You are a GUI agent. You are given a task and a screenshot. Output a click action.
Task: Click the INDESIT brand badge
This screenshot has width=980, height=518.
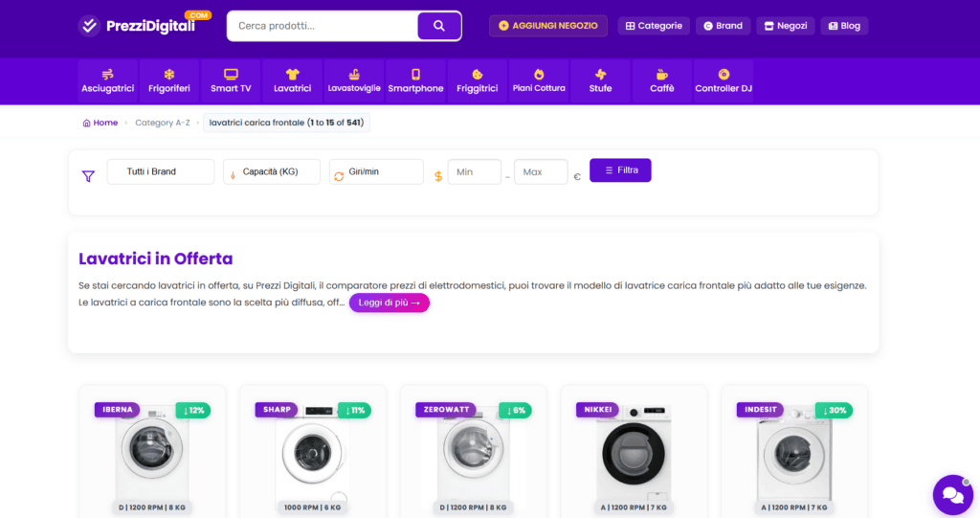pos(760,410)
